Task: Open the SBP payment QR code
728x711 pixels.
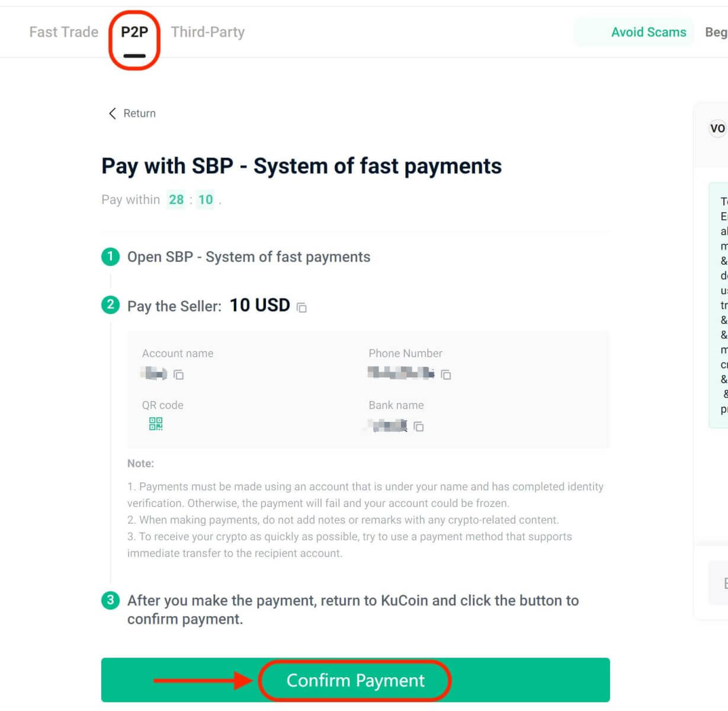Action: pyautogui.click(x=156, y=424)
